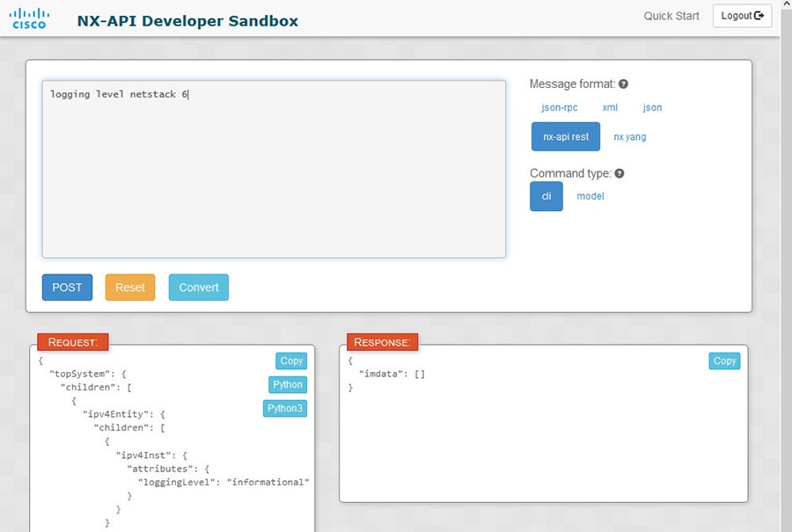Copy the Response output
This screenshot has width=792, height=532.
pos(724,361)
